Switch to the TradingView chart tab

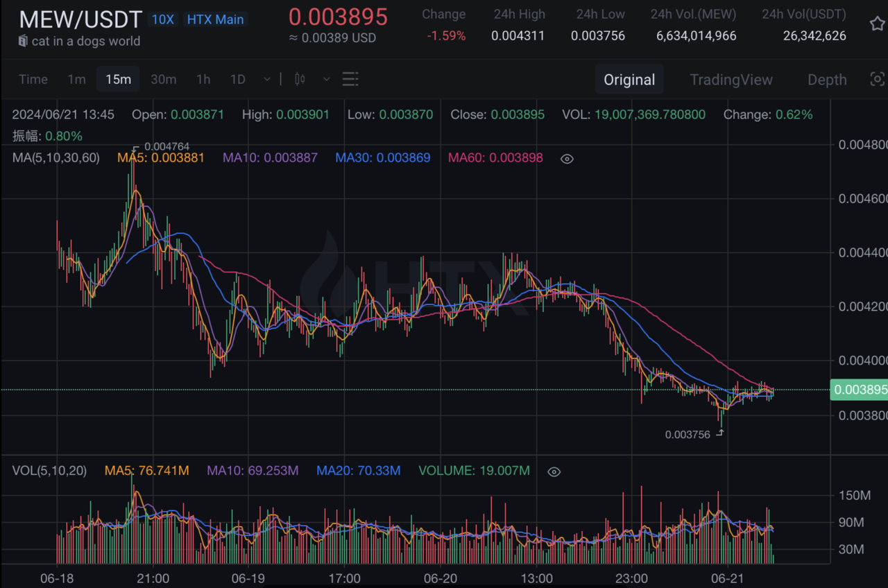(x=731, y=80)
